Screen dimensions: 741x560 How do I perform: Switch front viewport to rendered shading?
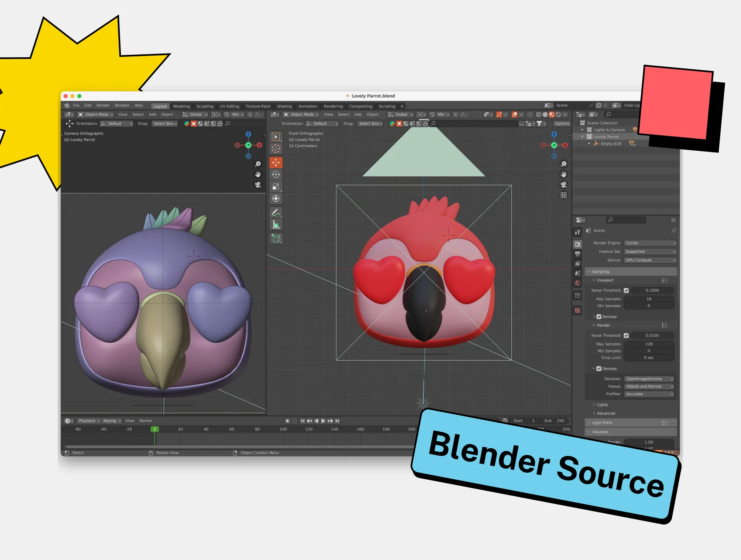point(558,114)
